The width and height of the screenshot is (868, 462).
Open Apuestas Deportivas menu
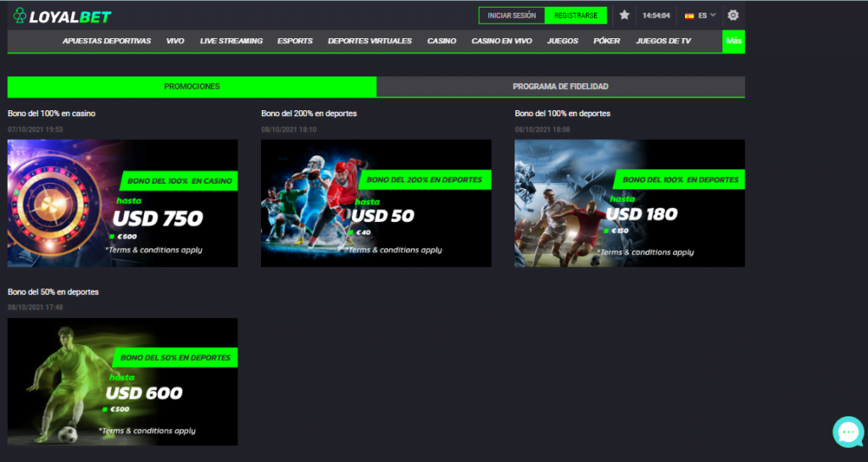click(x=107, y=41)
